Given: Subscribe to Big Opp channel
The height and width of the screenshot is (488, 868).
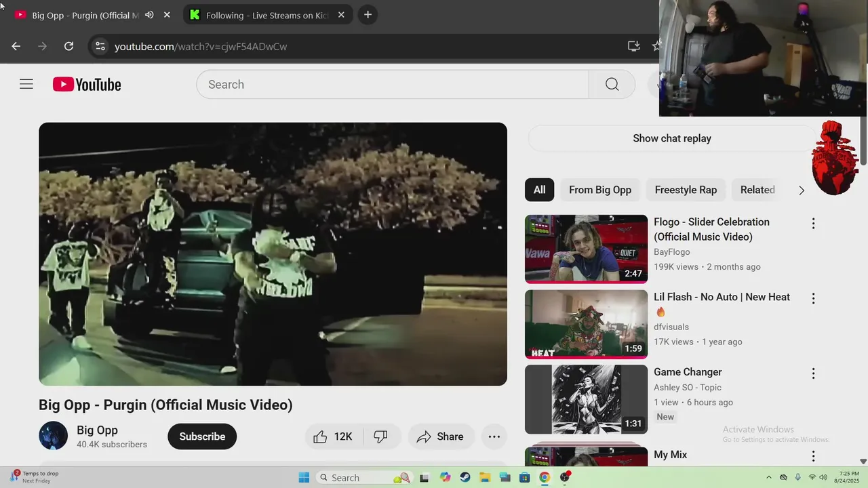Looking at the screenshot, I should [x=202, y=436].
